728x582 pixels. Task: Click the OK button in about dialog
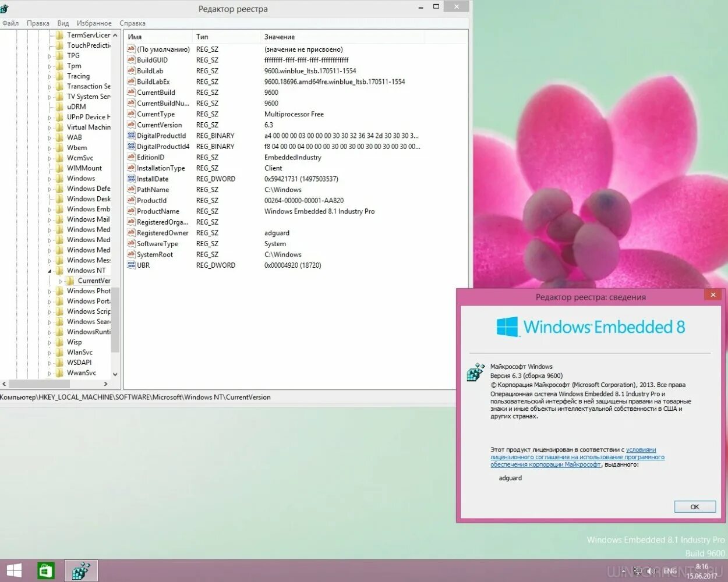(x=695, y=507)
